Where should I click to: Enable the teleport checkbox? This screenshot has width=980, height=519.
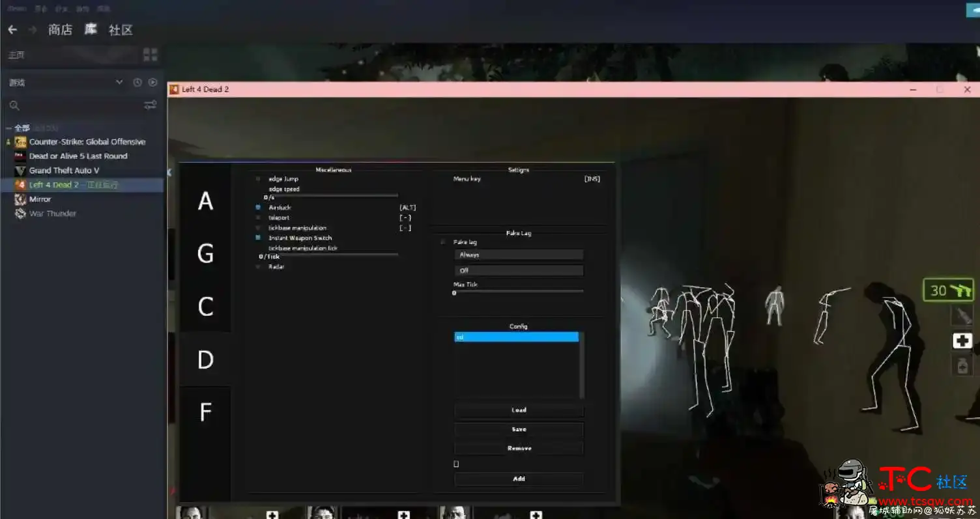click(258, 217)
